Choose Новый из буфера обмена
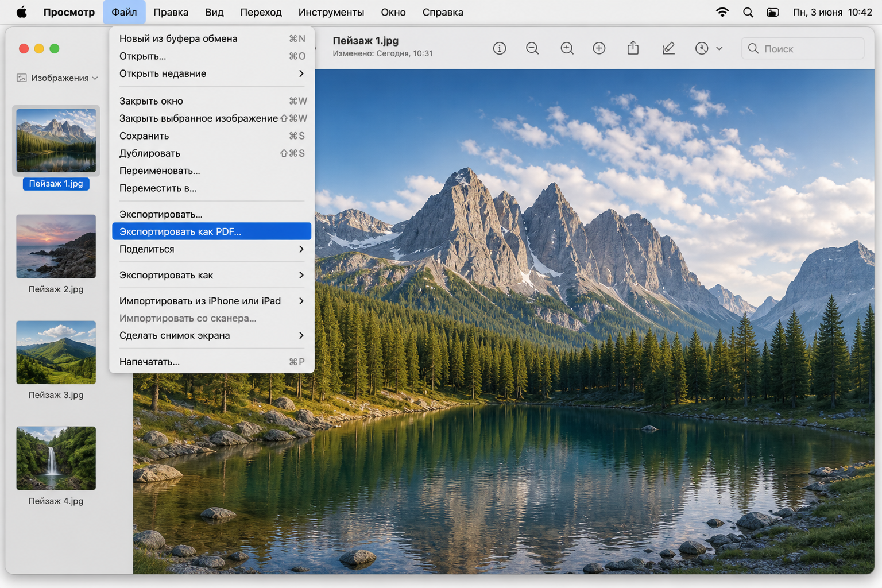 212,38
